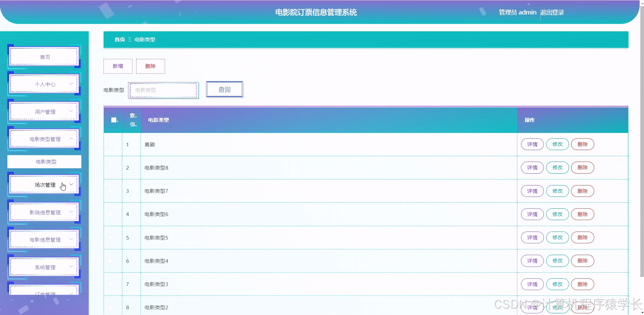Expand the 影院信息管理 menu chevron
Viewport: 644px width, 315px height.
pyautogui.click(x=71, y=212)
